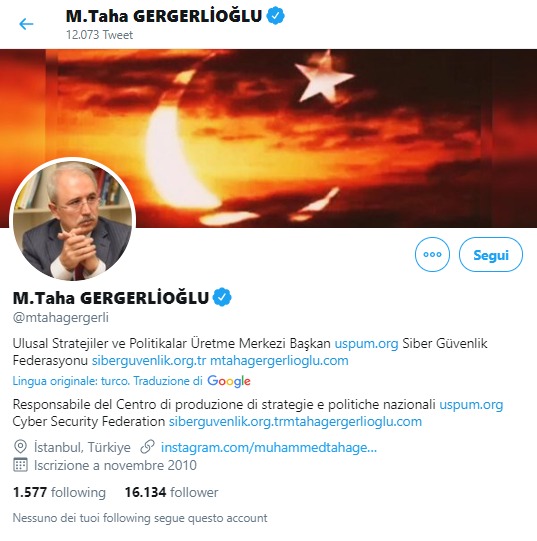Follow the account with the Segui button
This screenshot has width=537, height=541.
click(491, 255)
